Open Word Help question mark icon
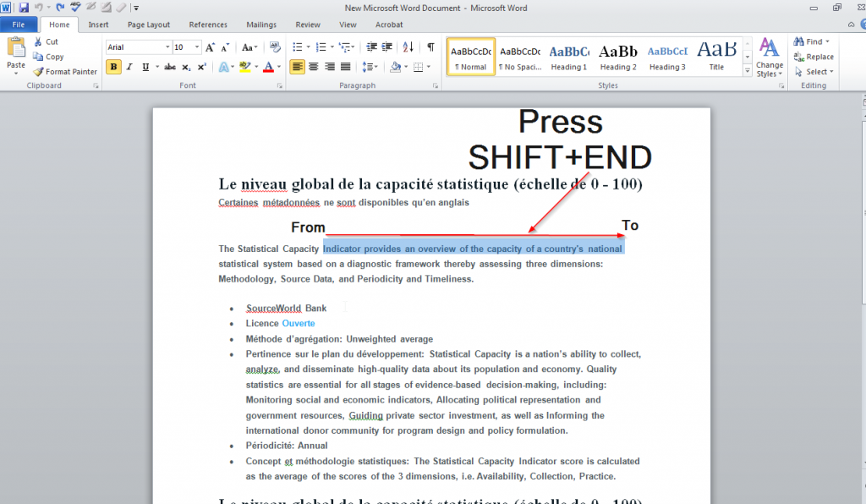Screen dimensions: 866x504 click(x=863, y=25)
